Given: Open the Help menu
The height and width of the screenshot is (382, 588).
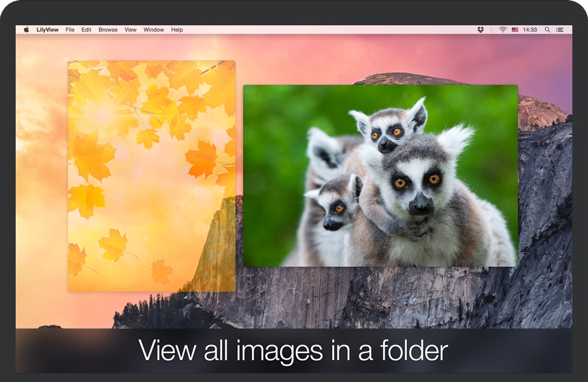Looking at the screenshot, I should 177,30.
